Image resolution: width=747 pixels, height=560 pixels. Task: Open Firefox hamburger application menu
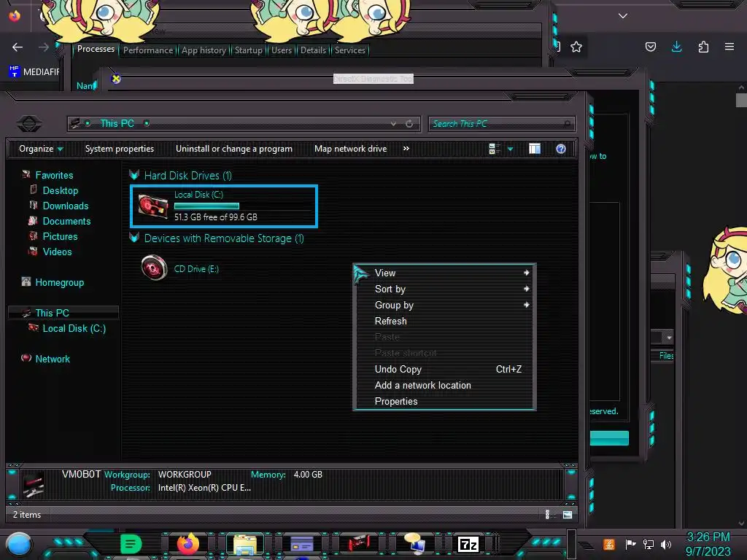point(729,47)
